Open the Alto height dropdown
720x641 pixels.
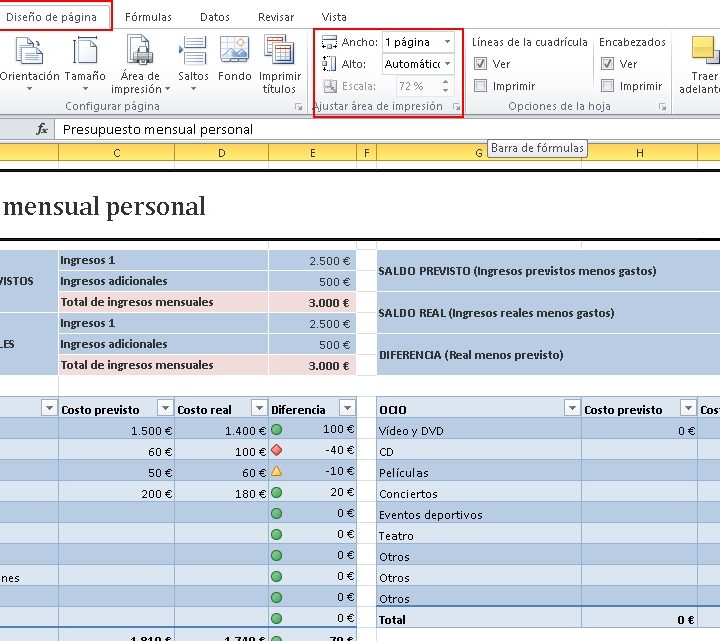point(447,64)
